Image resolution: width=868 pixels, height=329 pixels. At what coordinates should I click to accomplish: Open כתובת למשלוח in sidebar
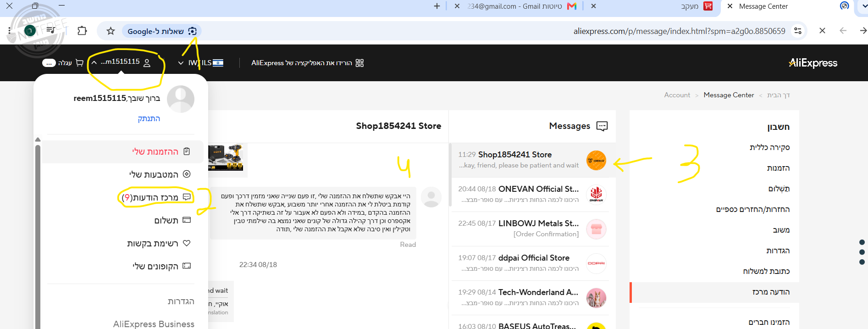(x=766, y=271)
